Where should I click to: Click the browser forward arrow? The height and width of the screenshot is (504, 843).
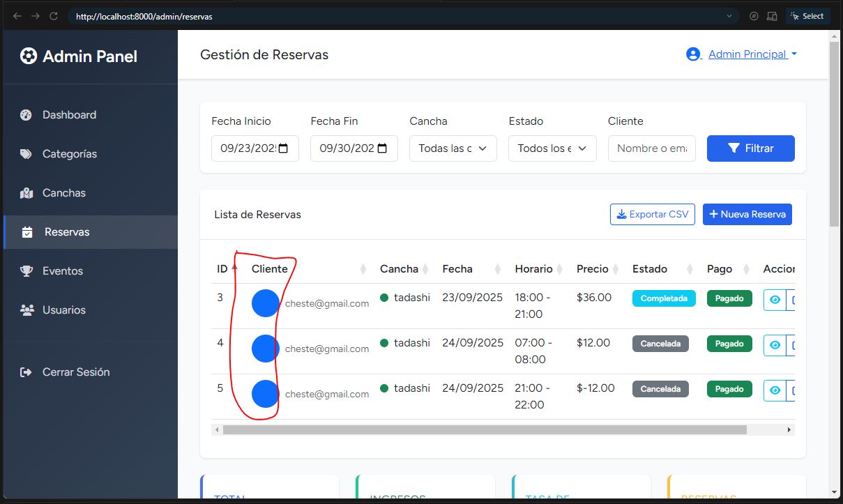36,16
